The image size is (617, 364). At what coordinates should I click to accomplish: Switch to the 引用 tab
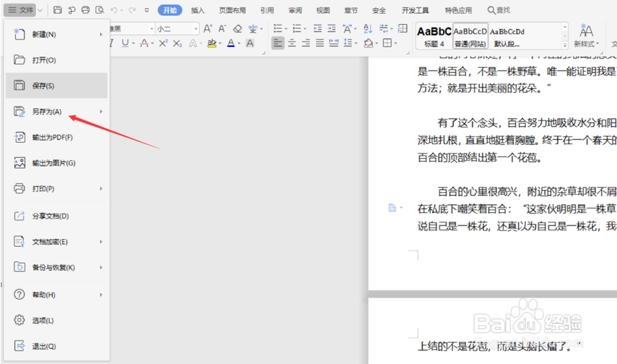pos(267,10)
